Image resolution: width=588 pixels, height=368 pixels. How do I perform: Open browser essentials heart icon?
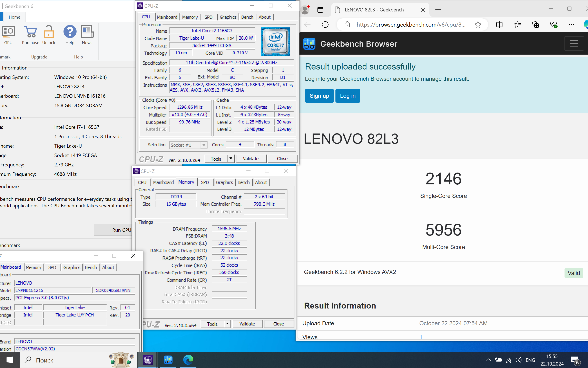click(553, 25)
